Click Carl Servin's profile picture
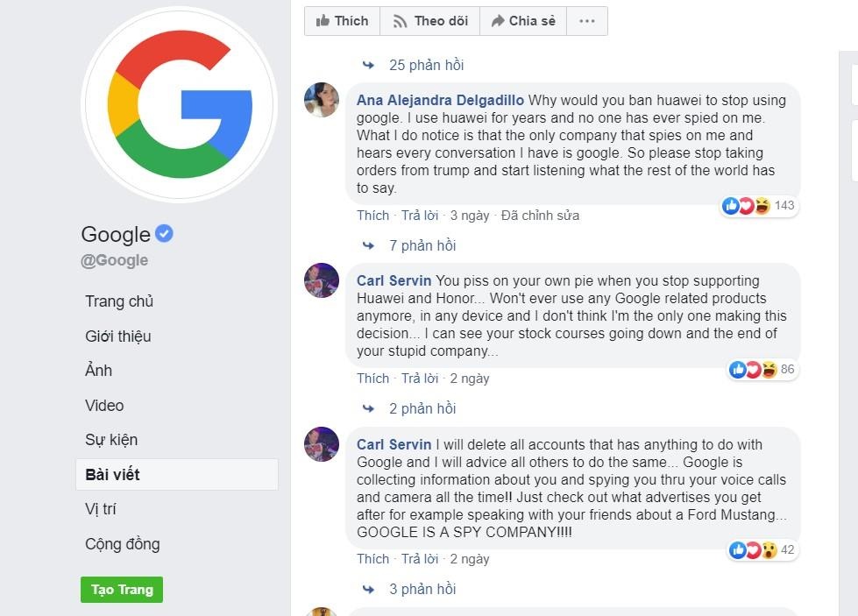 tap(322, 280)
